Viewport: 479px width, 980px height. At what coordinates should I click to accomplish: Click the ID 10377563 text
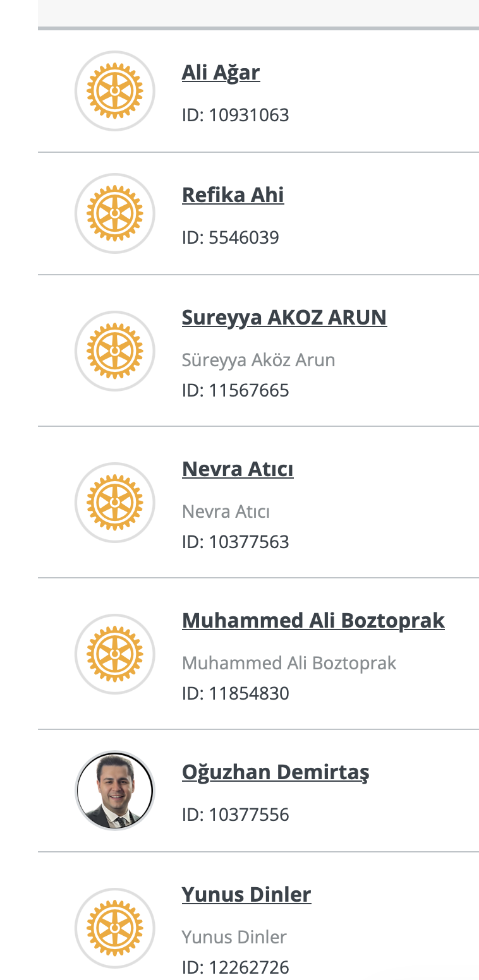click(235, 542)
